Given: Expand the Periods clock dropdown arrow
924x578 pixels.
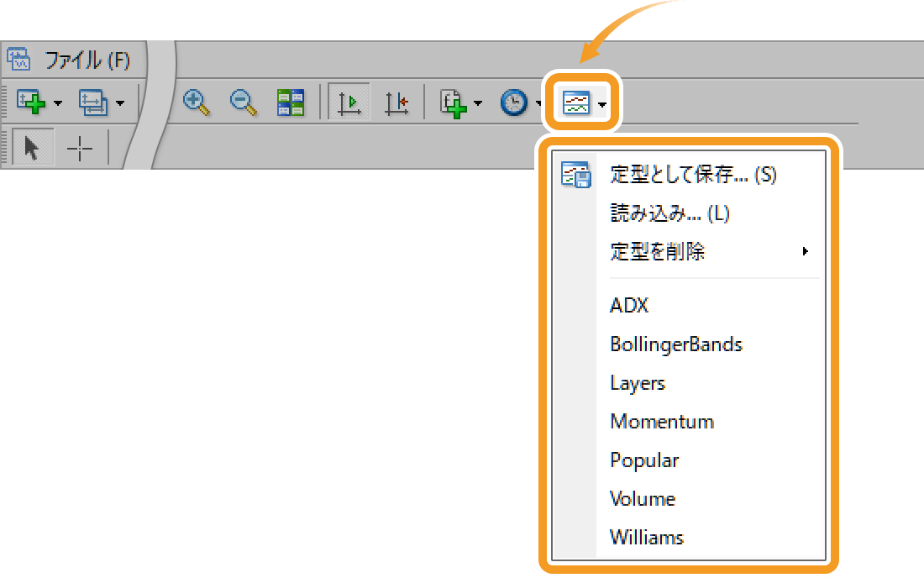Looking at the screenshot, I should click(x=538, y=103).
